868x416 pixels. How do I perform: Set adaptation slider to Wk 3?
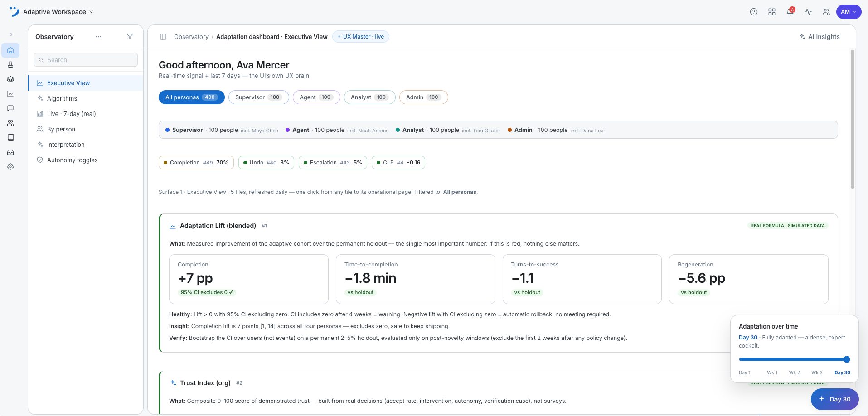click(x=817, y=373)
